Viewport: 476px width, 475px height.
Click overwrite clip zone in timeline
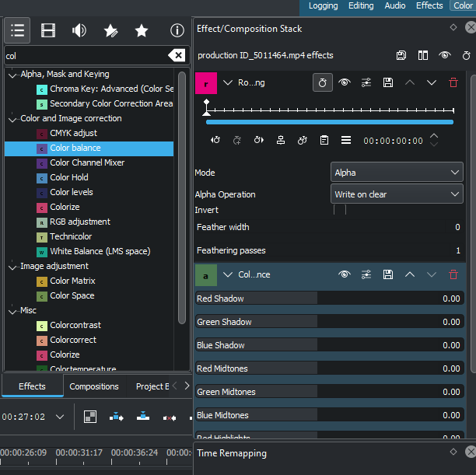pyautogui.click(x=143, y=417)
